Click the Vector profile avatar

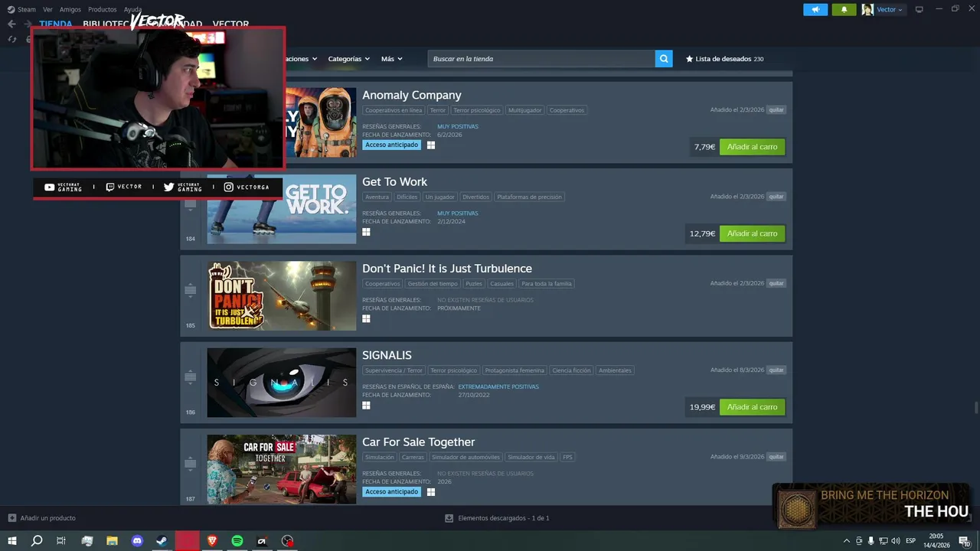867,9
